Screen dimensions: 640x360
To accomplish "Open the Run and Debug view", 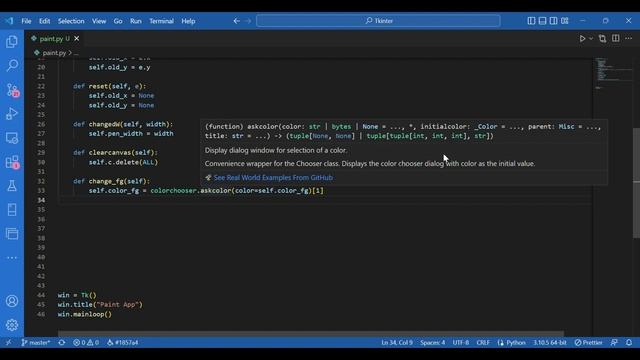I will click(x=12, y=114).
